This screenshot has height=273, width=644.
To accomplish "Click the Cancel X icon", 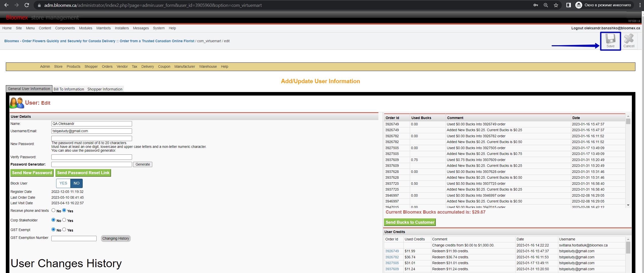I will 629,39.
